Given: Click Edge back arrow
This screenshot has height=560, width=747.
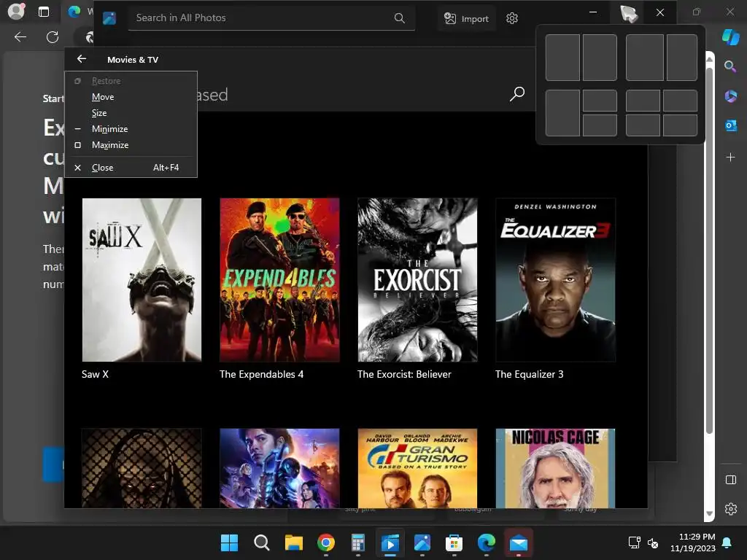Looking at the screenshot, I should [20, 36].
